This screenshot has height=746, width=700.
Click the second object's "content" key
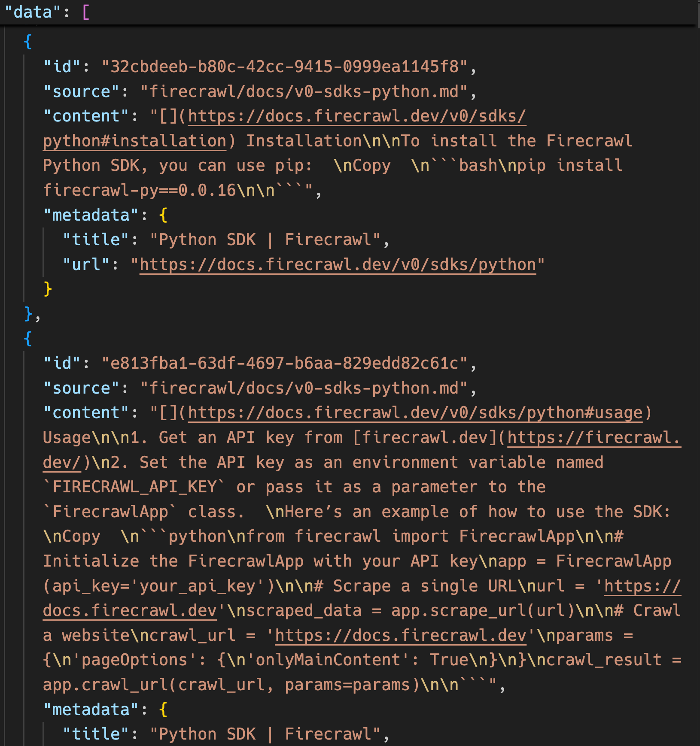(x=86, y=413)
